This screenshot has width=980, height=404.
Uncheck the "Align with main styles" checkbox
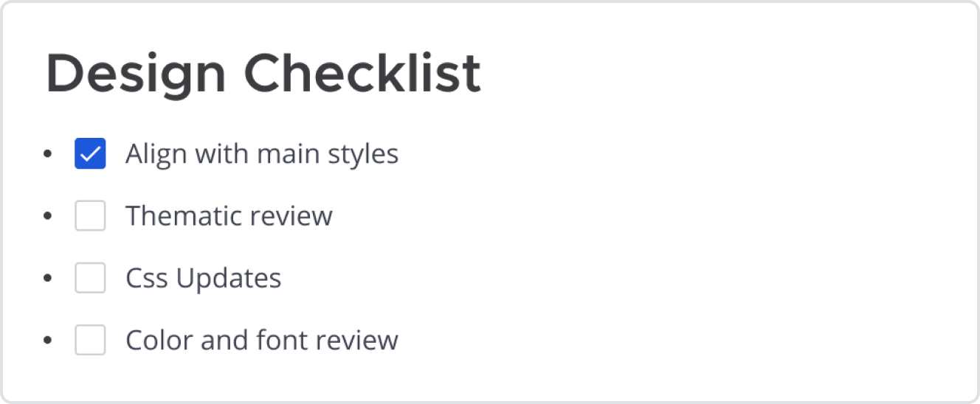point(90,154)
